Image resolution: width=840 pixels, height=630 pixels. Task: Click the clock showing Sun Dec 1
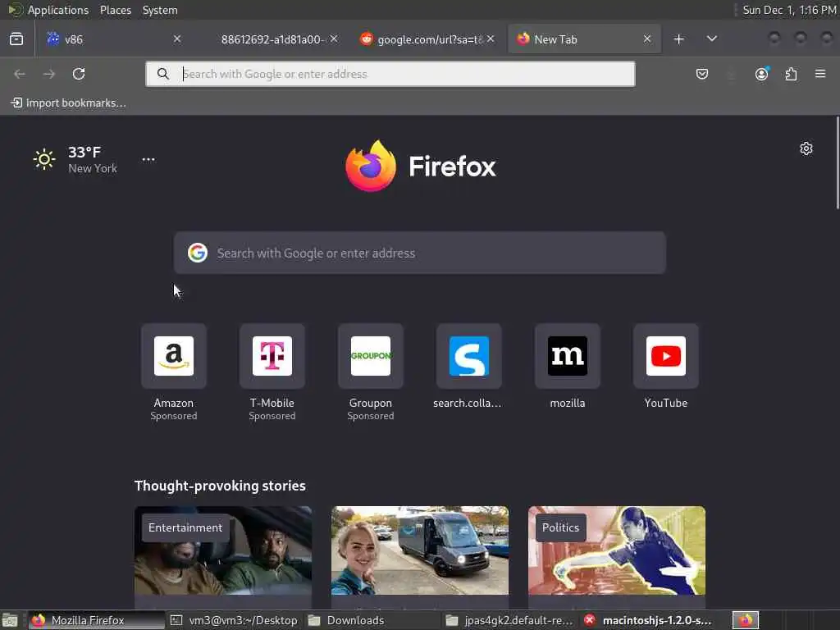(x=789, y=10)
